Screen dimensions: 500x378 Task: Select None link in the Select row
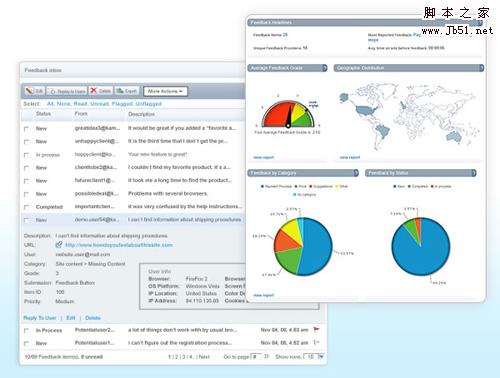coord(63,104)
